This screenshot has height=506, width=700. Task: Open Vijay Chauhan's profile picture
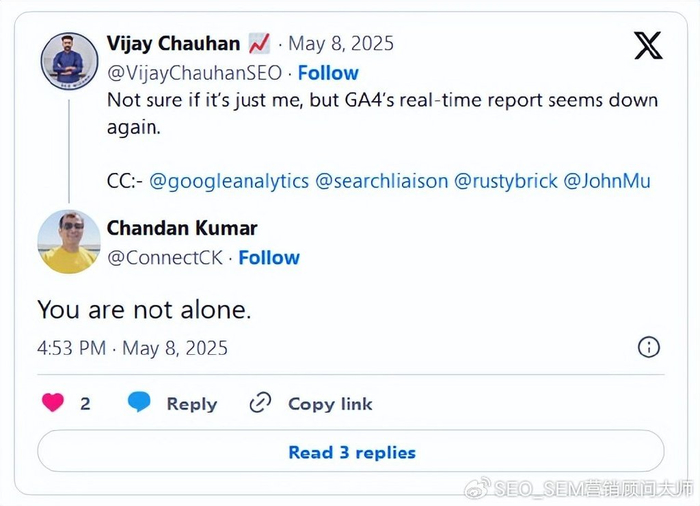(69, 61)
